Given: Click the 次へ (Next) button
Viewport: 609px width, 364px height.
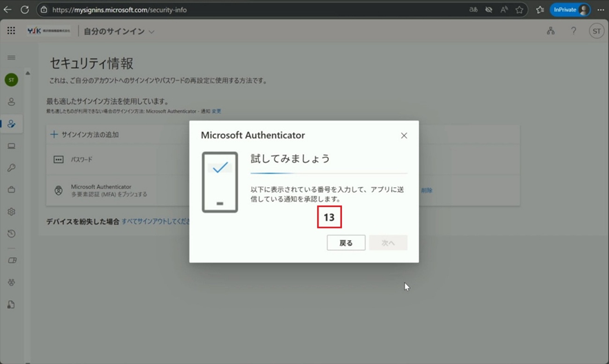Looking at the screenshot, I should [388, 243].
